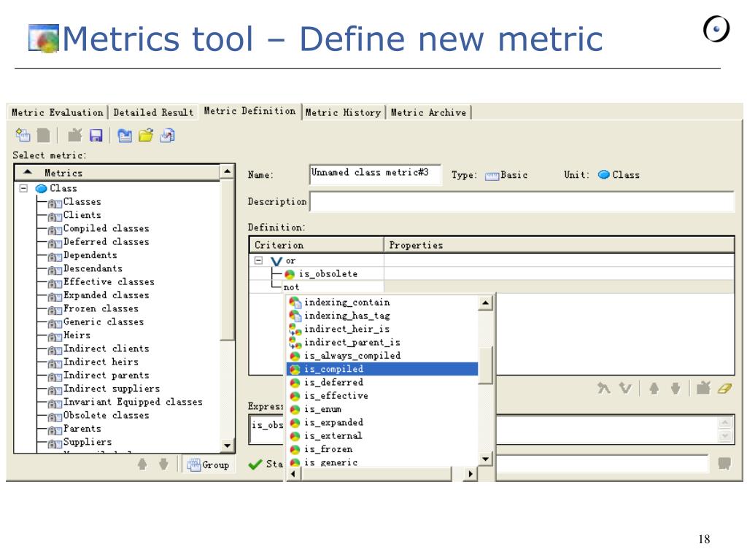The image size is (747, 560).
Task: Go to the Metric History tab
Action: 343,113
